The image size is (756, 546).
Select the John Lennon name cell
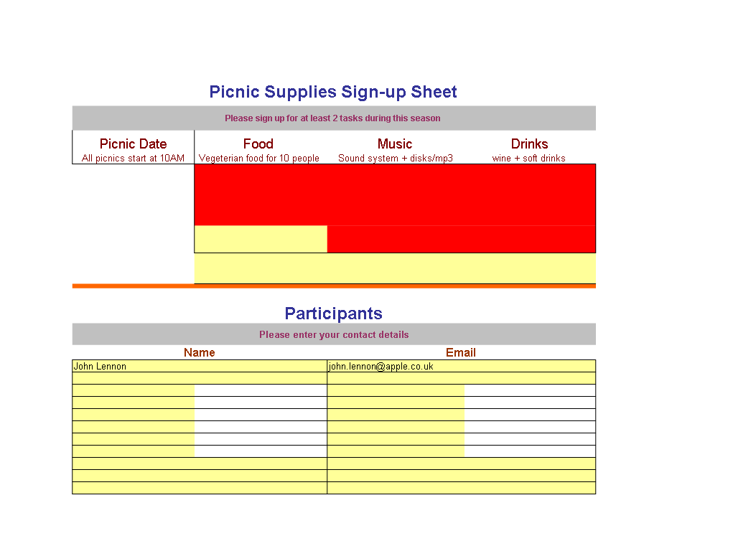pyautogui.click(x=200, y=366)
